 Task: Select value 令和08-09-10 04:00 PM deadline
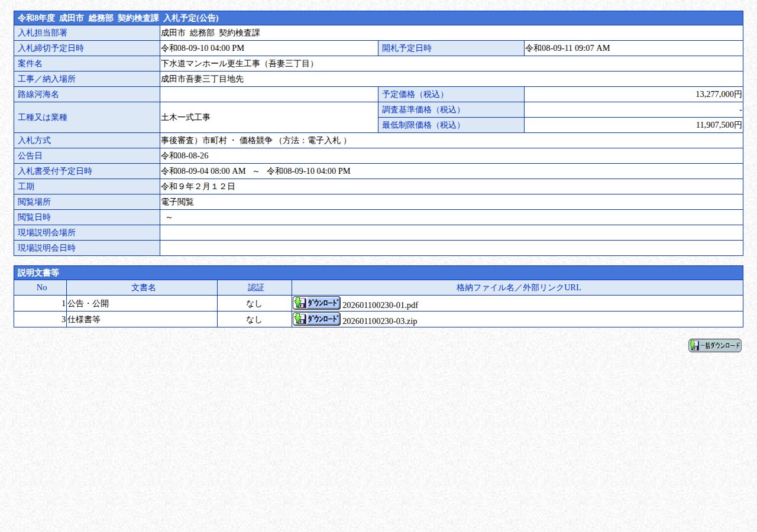202,48
